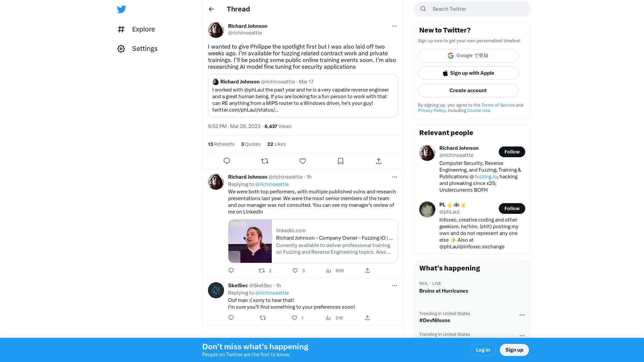Screen dimensions: 644x362
Task: Click the bookmark icon on main tweet
Action: [x=340, y=161]
